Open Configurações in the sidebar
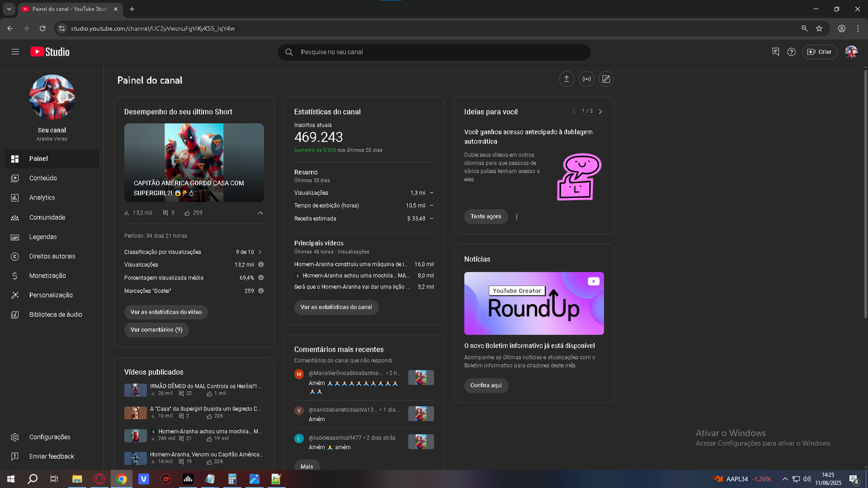The width and height of the screenshot is (868, 488). point(52,437)
